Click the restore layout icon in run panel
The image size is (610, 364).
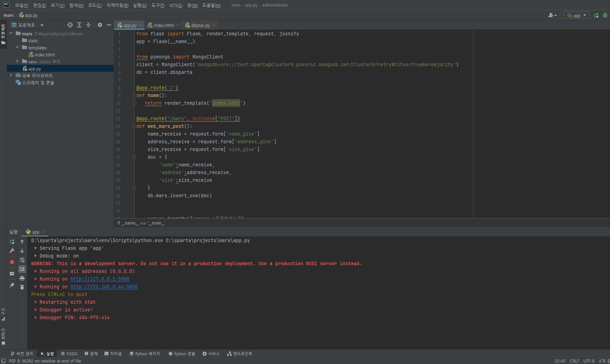[12, 273]
